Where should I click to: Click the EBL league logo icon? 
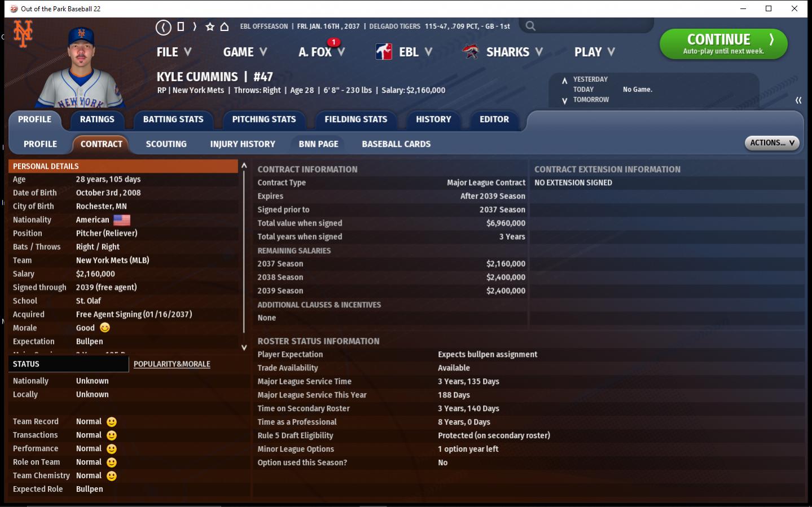click(x=384, y=52)
